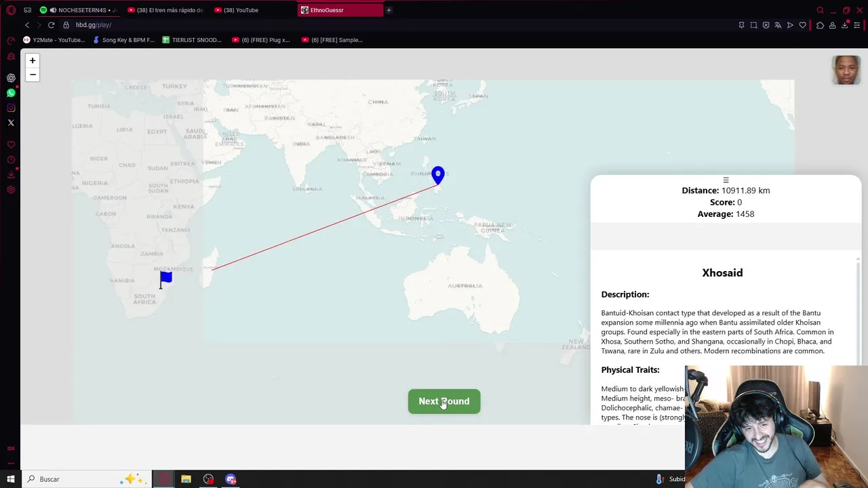Open a new browser tab

click(x=389, y=10)
